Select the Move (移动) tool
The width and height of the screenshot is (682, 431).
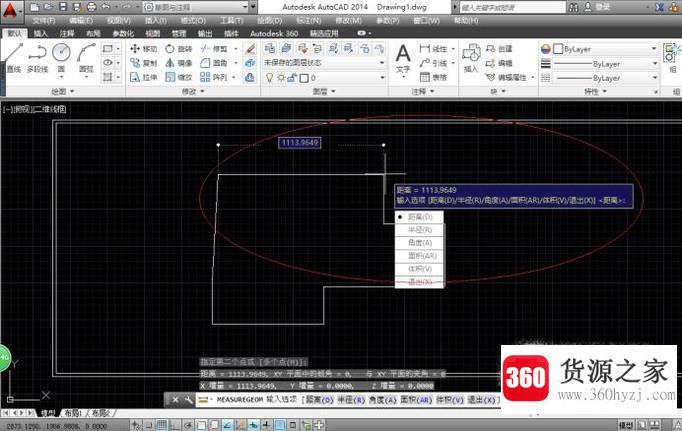[x=144, y=49]
